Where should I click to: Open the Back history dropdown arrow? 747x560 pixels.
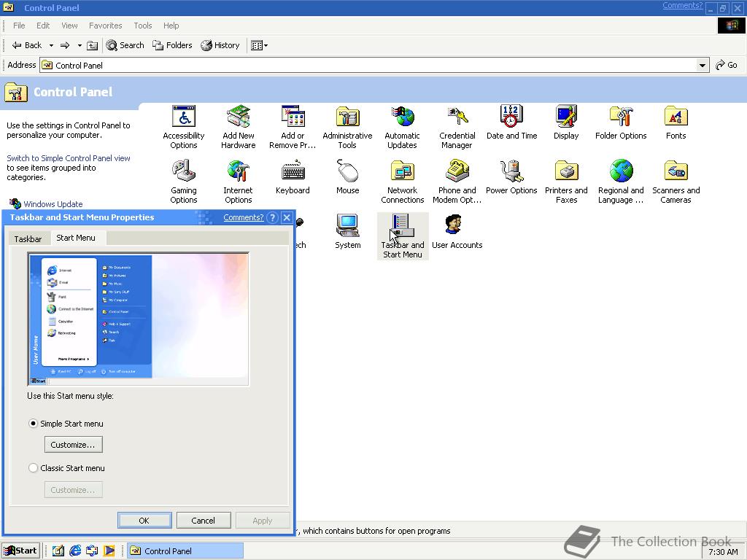(51, 45)
